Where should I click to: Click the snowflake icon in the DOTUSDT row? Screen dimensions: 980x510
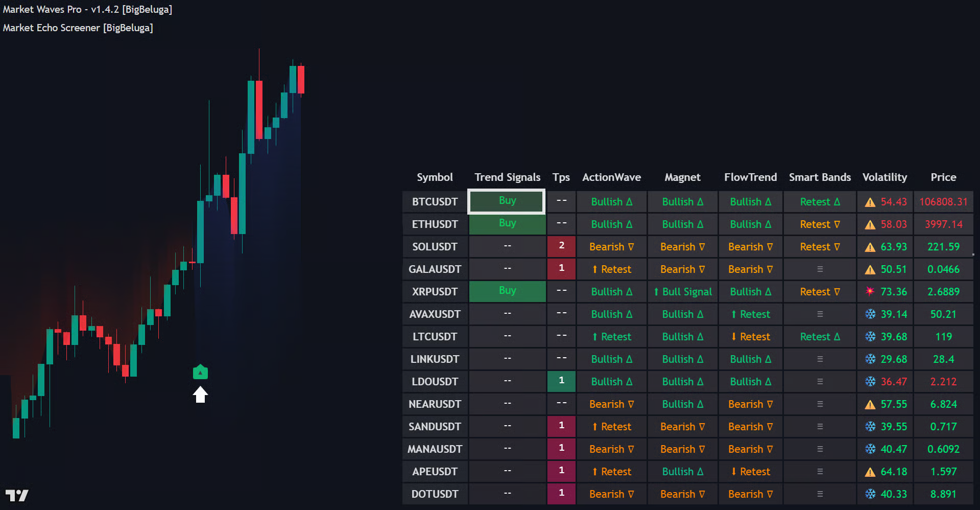(x=870, y=494)
